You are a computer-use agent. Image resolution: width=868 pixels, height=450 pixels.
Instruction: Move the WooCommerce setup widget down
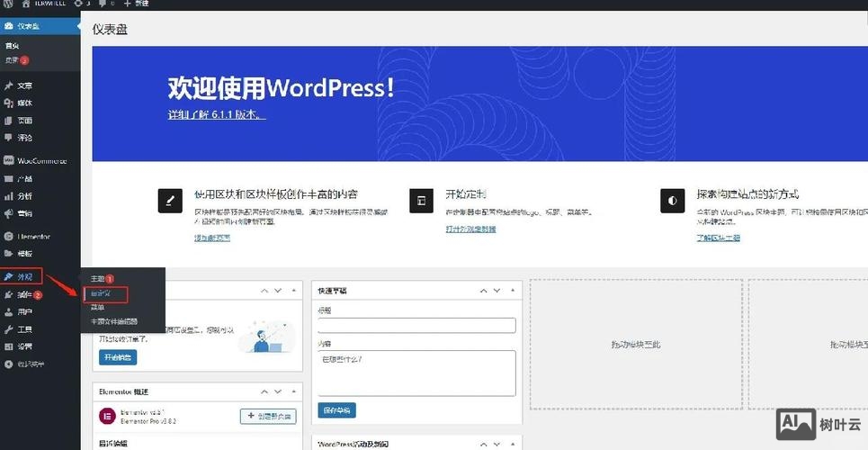click(x=278, y=291)
